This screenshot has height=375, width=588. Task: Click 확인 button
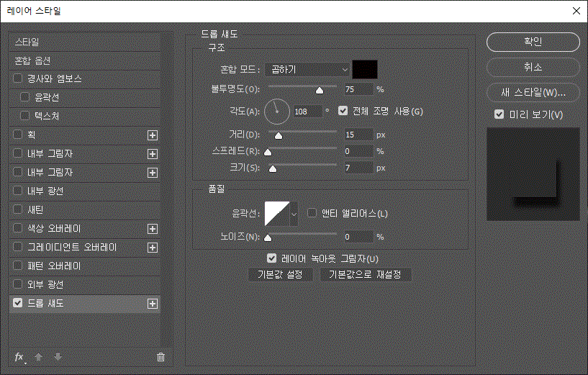533,42
